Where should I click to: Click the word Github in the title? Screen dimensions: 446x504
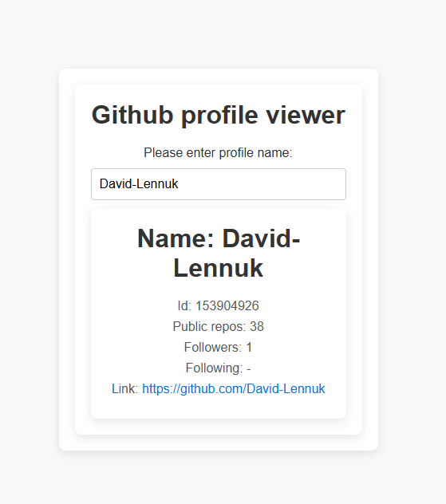pyautogui.click(x=132, y=115)
